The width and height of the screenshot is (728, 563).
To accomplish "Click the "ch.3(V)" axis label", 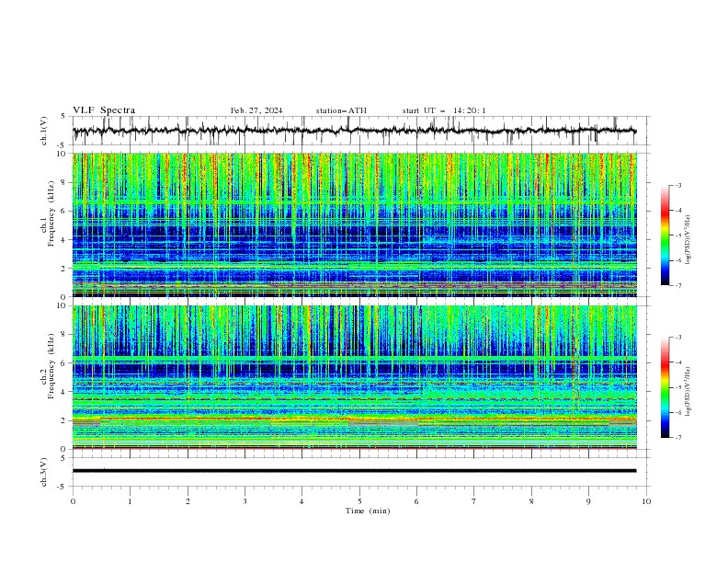I will (44, 472).
